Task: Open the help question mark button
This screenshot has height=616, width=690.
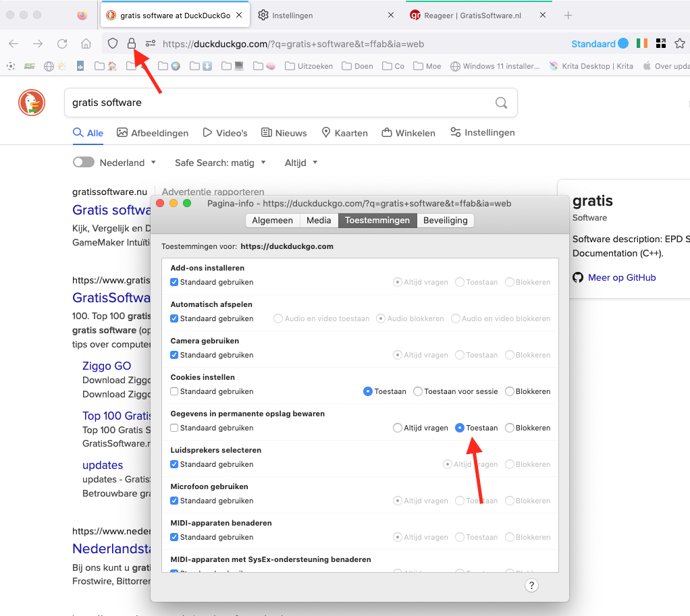Action: click(531, 585)
